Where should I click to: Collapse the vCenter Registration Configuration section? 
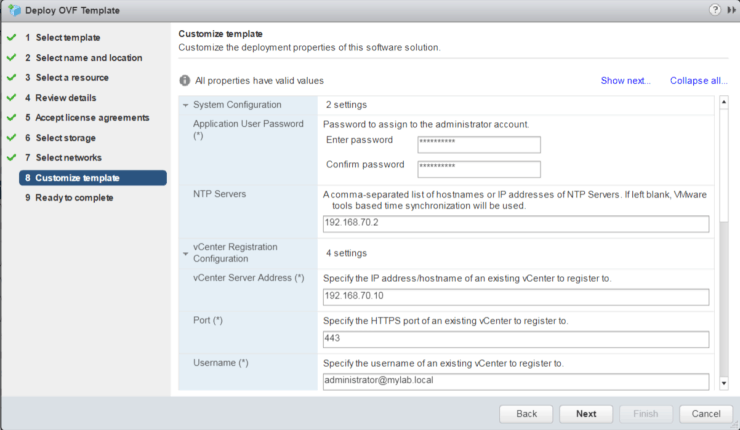point(185,253)
